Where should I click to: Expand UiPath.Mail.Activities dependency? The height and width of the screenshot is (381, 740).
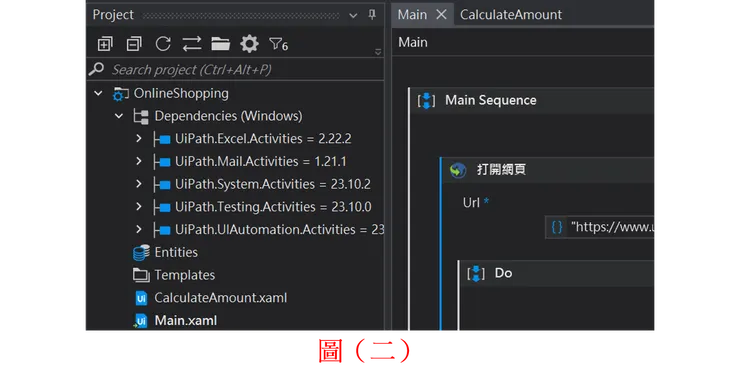coord(139,161)
